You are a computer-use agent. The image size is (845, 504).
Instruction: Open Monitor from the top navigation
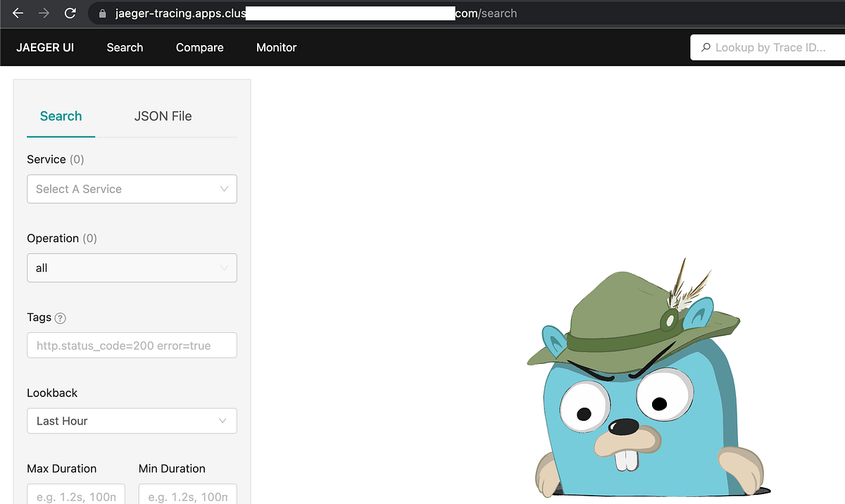[x=276, y=47]
